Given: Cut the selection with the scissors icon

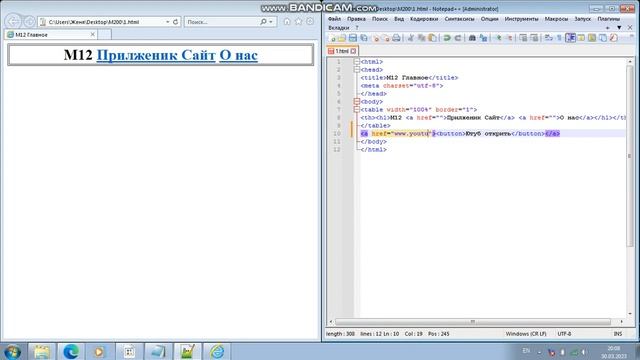Looking at the screenshot, I should click(411, 38).
